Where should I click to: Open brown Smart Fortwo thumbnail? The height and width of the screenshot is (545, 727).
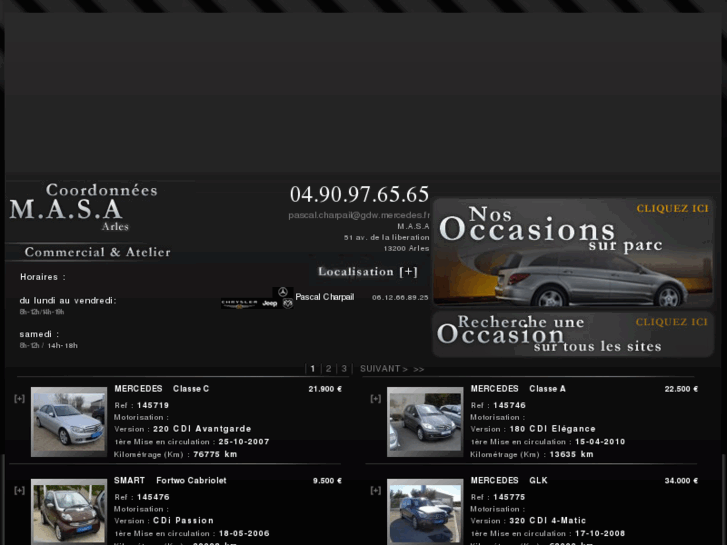pyautogui.click(x=69, y=512)
